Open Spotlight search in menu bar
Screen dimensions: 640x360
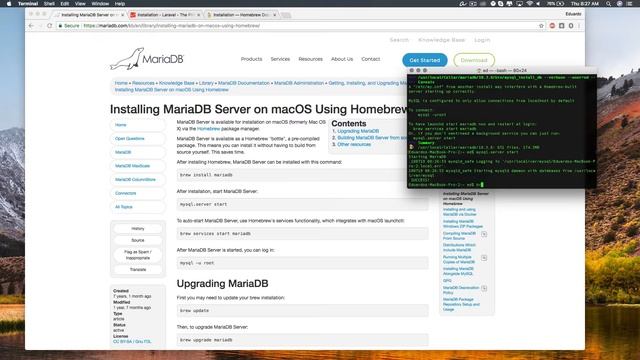pos(609,4)
